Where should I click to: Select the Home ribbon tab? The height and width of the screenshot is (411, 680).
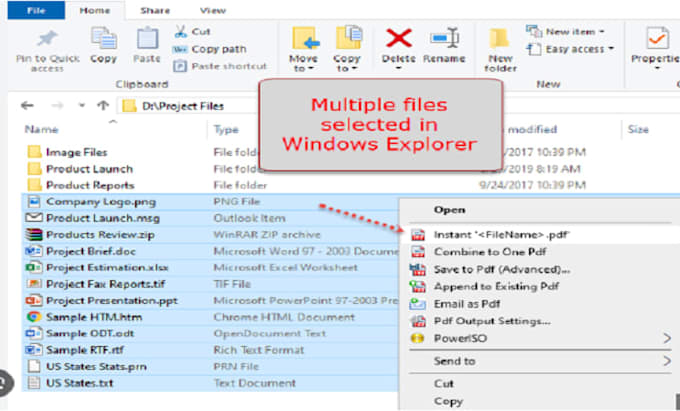[95, 10]
